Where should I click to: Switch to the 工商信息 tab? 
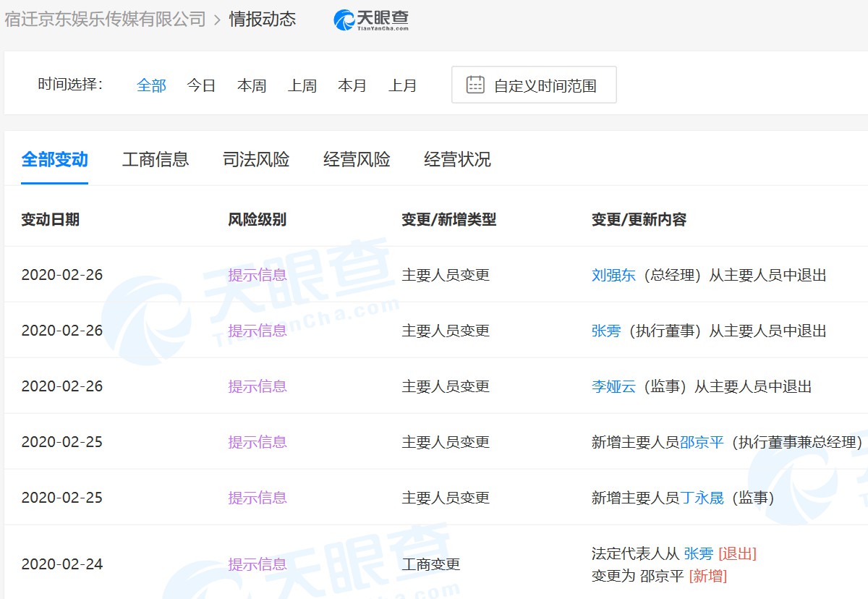pos(156,160)
